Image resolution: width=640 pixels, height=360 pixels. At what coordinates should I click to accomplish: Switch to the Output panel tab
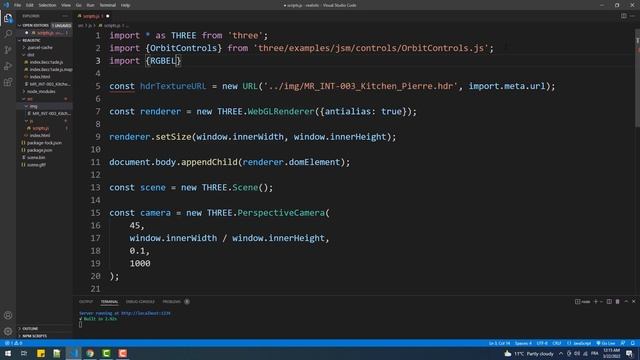point(86,302)
